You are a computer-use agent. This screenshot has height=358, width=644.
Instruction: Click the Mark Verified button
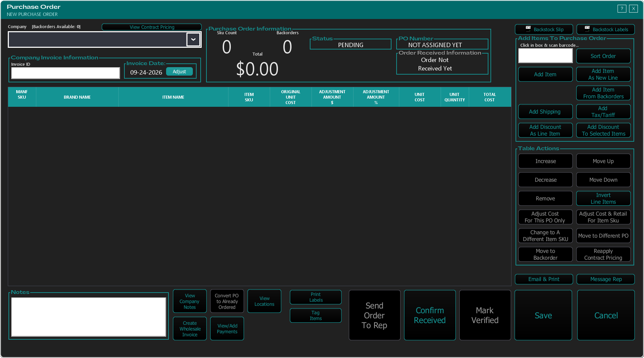pyautogui.click(x=485, y=315)
